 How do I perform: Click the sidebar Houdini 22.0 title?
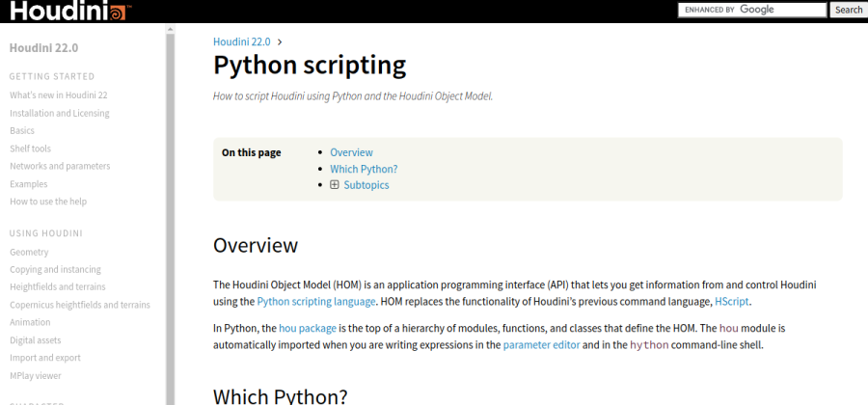coord(43,48)
